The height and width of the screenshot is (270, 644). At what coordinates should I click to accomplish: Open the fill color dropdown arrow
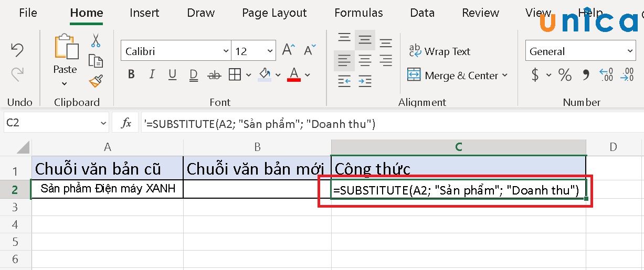(278, 75)
